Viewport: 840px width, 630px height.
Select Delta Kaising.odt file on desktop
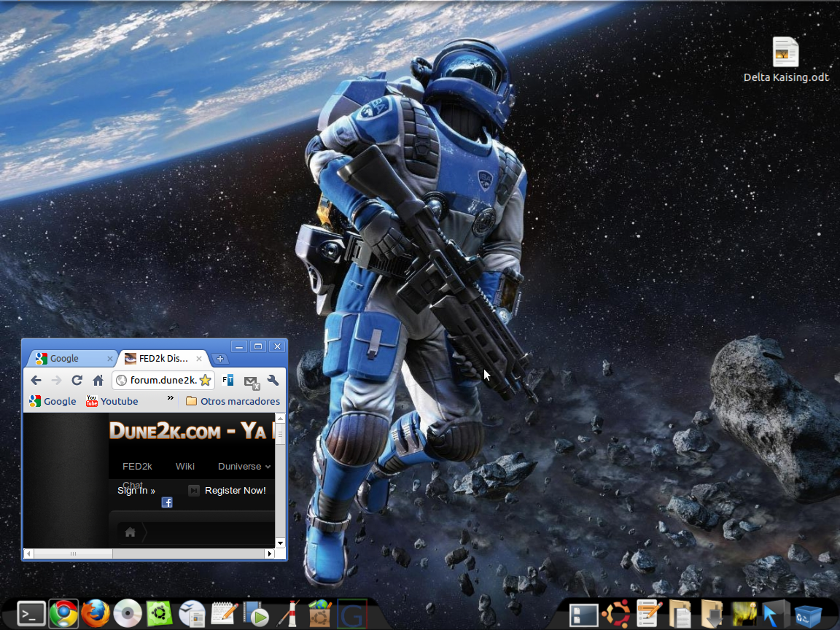click(x=786, y=60)
